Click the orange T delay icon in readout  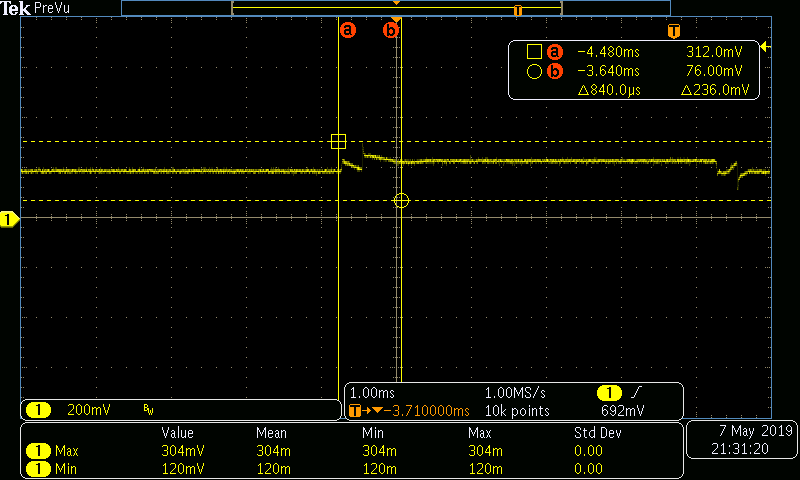coord(355,411)
